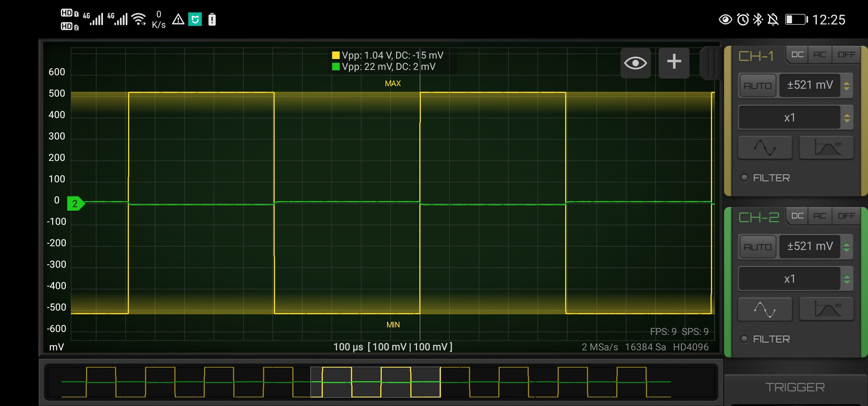
Task: Tap the alarm clock status icon
Action: [743, 20]
